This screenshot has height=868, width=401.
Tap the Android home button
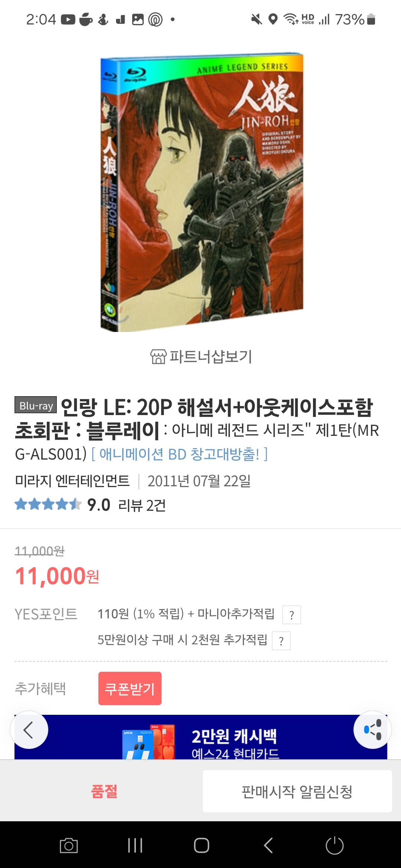pos(201,846)
